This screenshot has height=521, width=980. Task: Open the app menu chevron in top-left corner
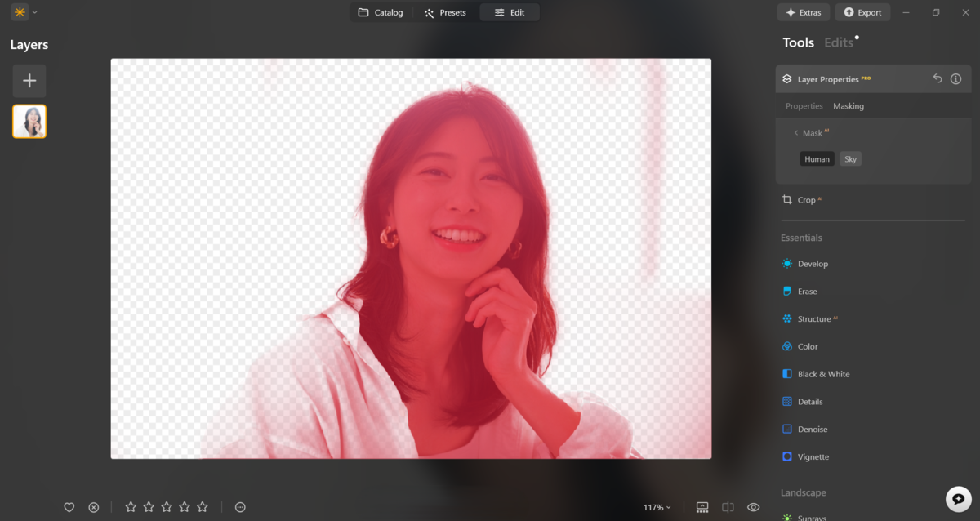pyautogui.click(x=34, y=11)
